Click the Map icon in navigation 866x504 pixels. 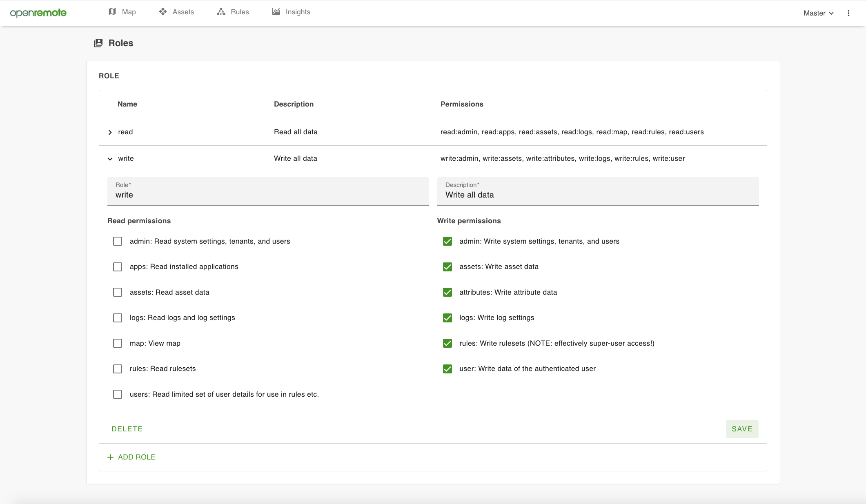coord(112,12)
